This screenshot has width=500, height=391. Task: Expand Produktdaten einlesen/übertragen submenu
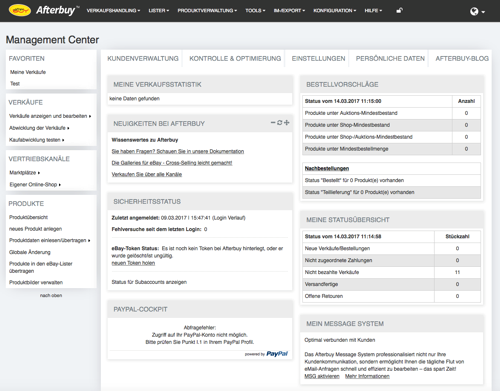(50, 240)
